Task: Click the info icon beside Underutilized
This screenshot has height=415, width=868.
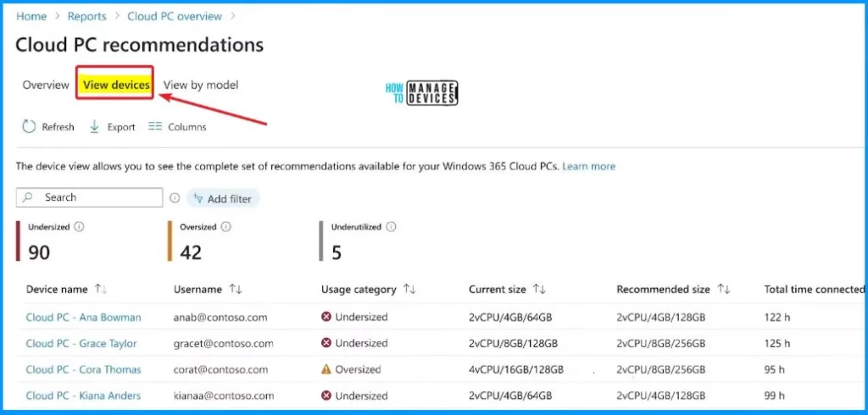Action: pos(391,227)
